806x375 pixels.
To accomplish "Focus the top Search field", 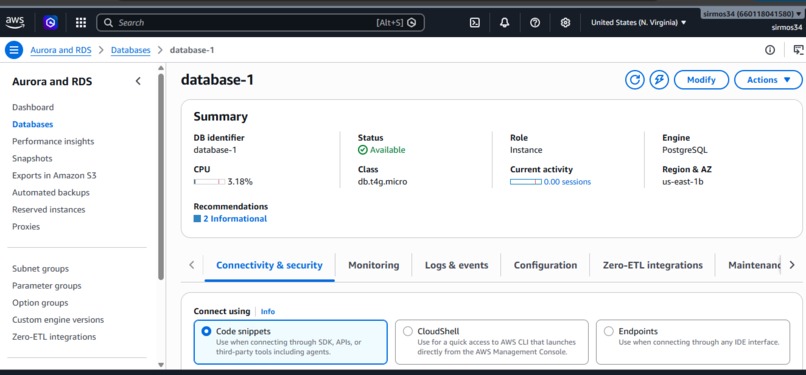I will (x=260, y=23).
